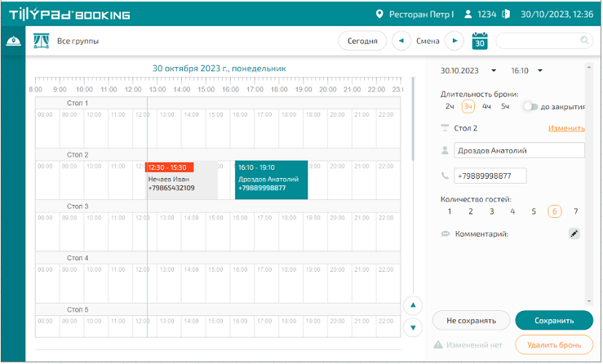Click the search magnifier icon
603x364 pixels.
click(584, 40)
